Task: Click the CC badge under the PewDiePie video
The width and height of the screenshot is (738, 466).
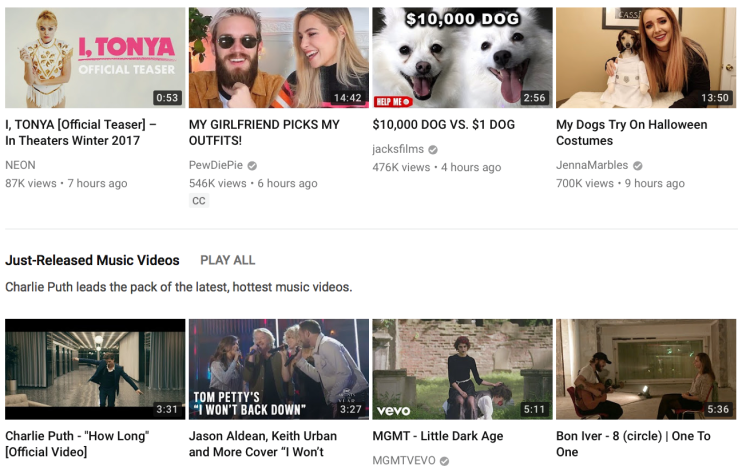Action: pos(199,201)
